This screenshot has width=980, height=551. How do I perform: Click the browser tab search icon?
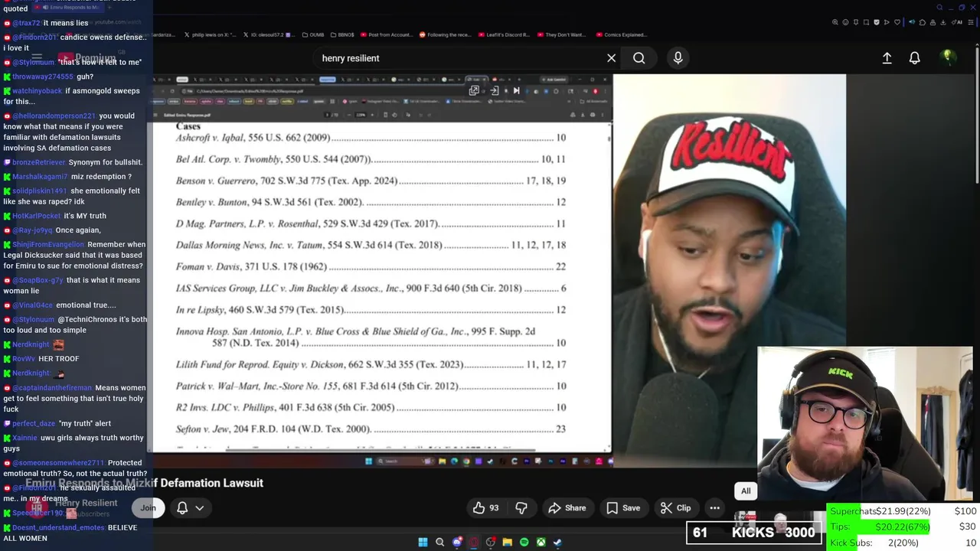tap(939, 8)
